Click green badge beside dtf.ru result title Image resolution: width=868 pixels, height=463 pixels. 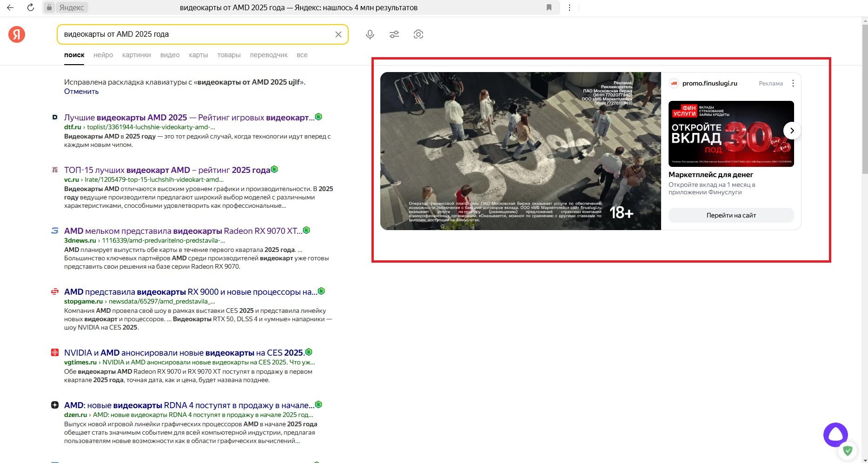click(318, 117)
